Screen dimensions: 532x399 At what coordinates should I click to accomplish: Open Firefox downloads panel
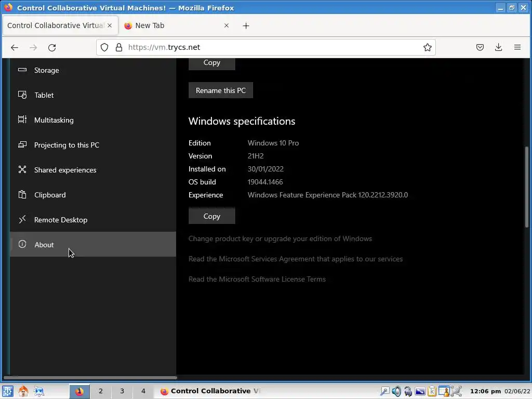point(498,47)
